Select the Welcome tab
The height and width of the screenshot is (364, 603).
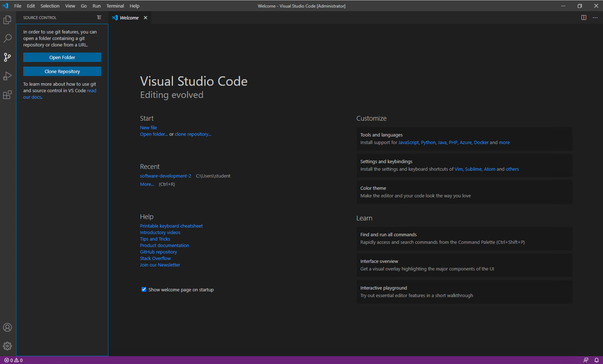129,18
